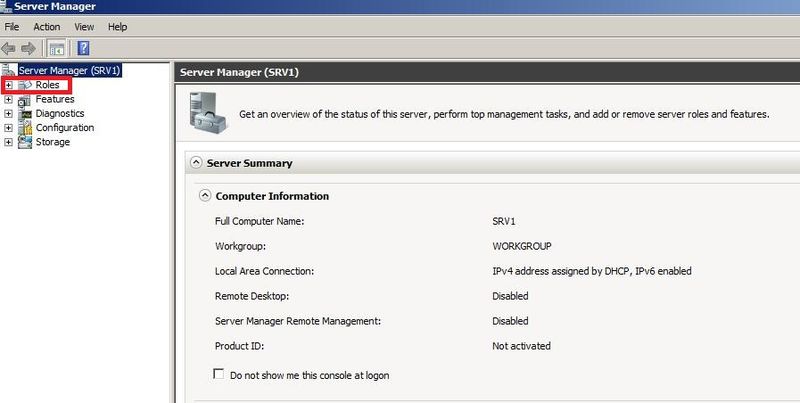Open the File menu
800x403 pixels.
click(12, 27)
